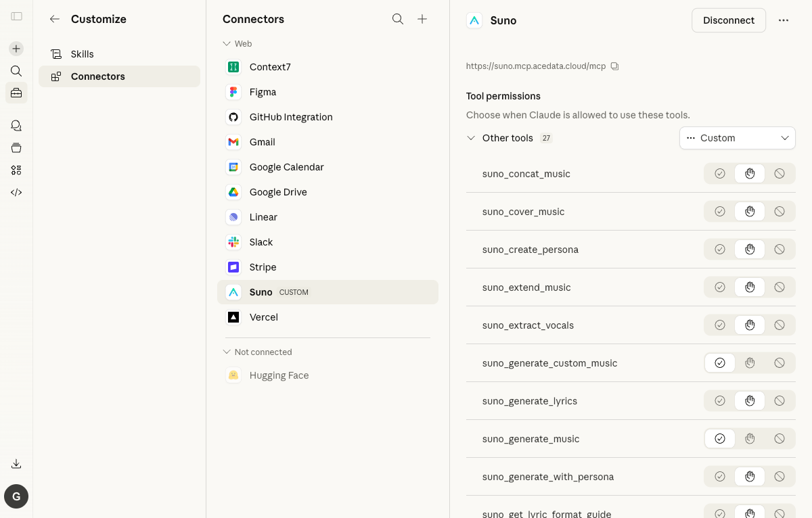Click the Suno MCP URL text
812x518 pixels.
[536, 66]
